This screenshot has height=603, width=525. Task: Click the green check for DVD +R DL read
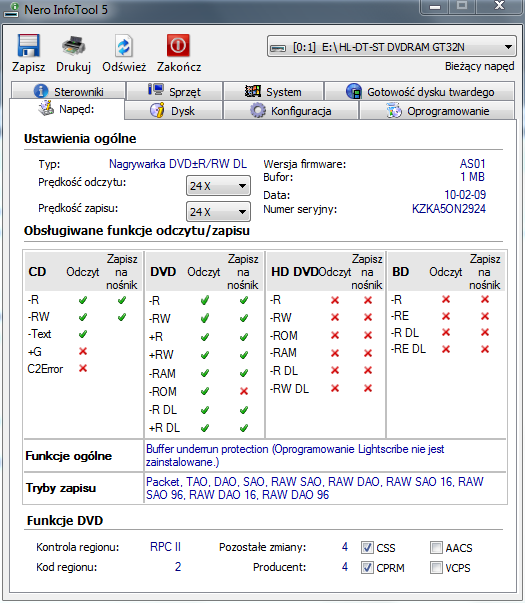[205, 428]
